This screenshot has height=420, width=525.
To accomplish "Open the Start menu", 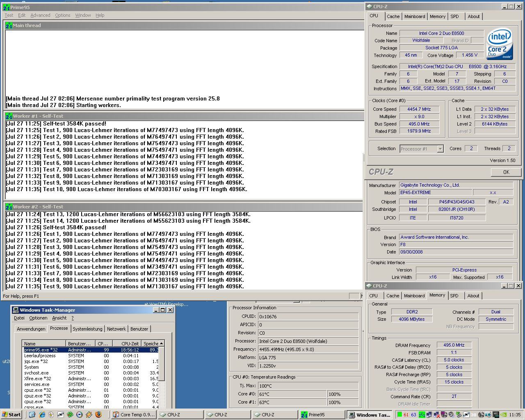I will pos(11,415).
